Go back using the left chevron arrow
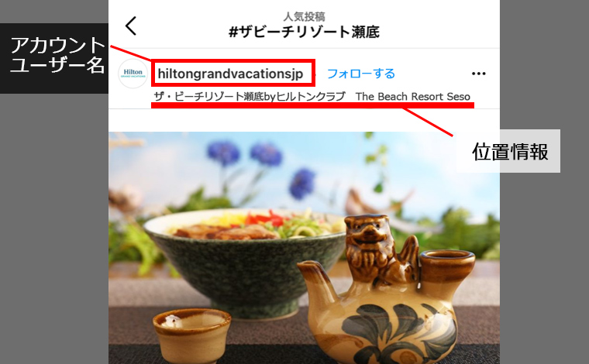 click(131, 26)
